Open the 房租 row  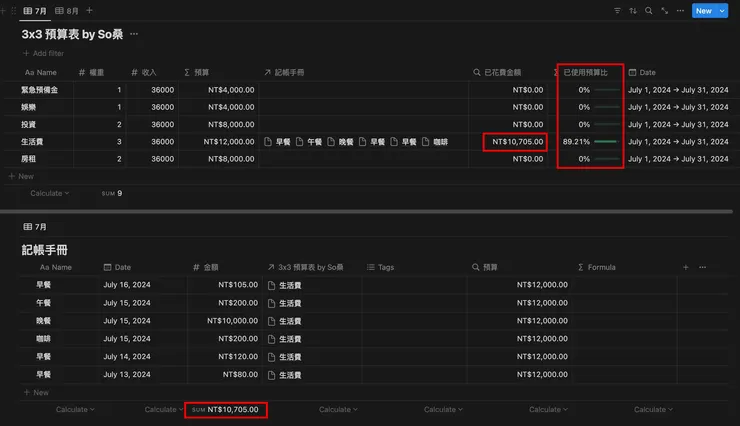coord(28,159)
